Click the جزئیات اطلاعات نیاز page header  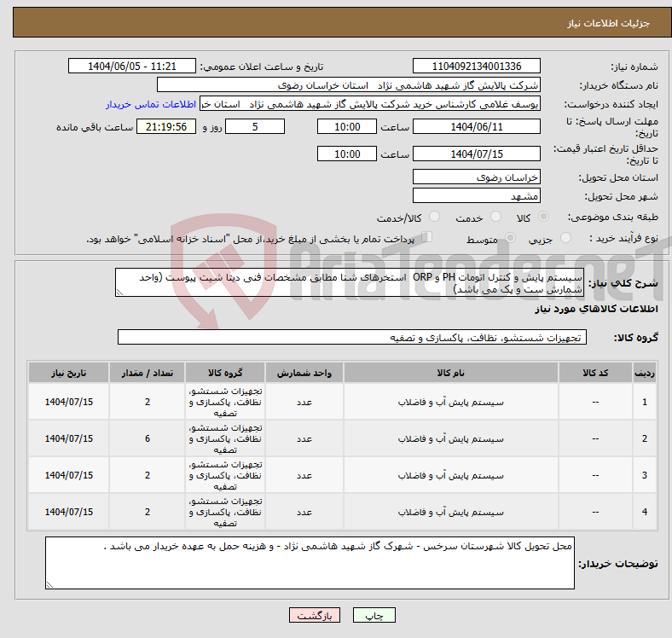[x=609, y=23]
